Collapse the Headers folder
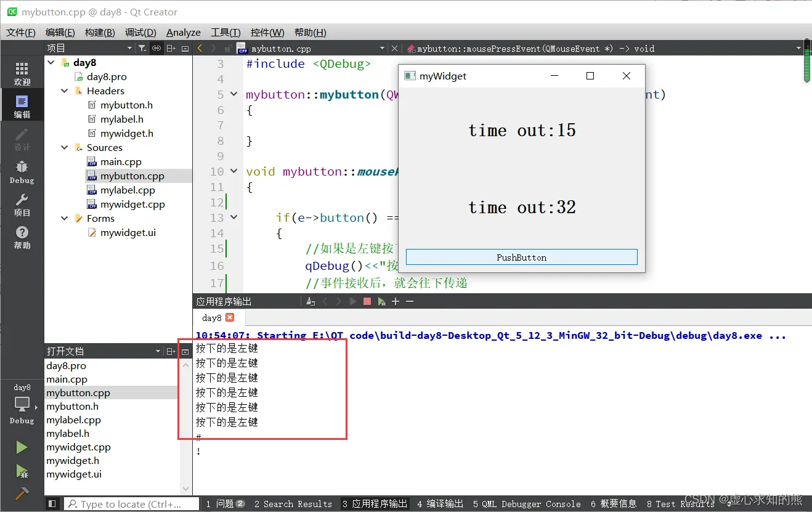The image size is (812, 512). click(65, 91)
